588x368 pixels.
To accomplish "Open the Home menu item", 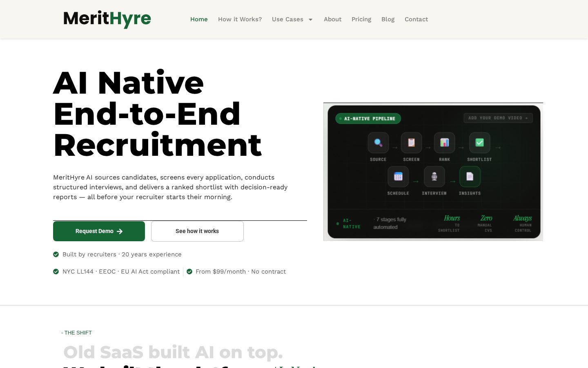I will tap(199, 19).
